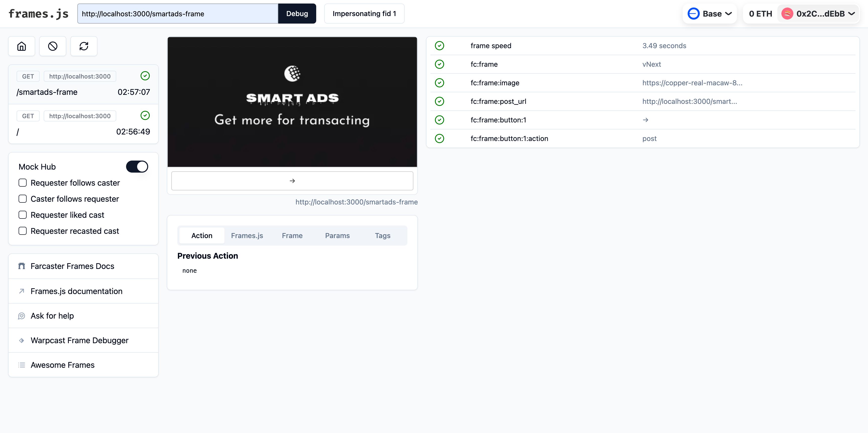
Task: Click the list icon beside Awesome Frames
Action: pos(22,365)
